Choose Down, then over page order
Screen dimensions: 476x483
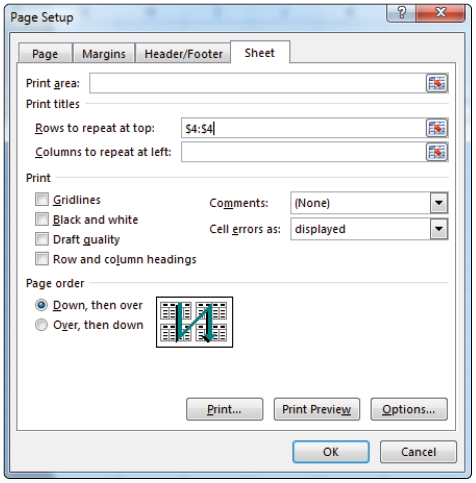point(41,305)
